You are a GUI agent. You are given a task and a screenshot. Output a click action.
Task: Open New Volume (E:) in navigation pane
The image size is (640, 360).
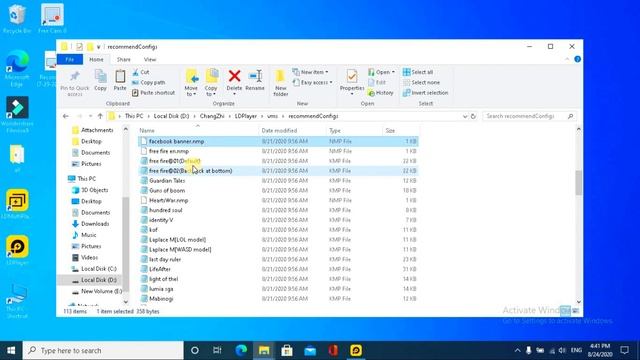point(101,291)
